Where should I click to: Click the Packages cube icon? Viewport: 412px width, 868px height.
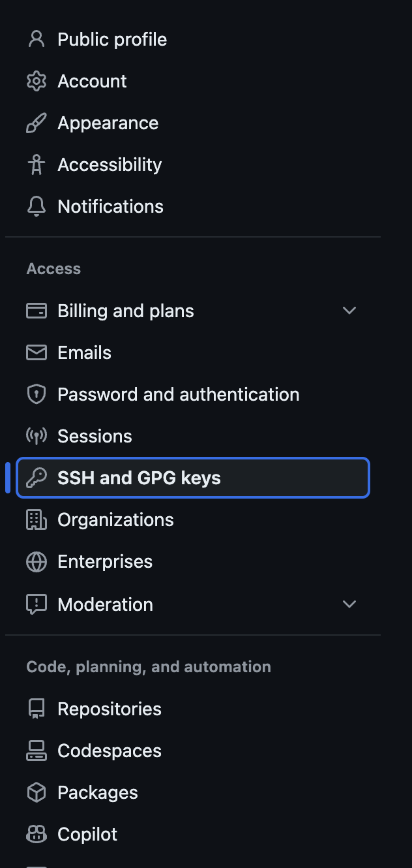point(37,792)
